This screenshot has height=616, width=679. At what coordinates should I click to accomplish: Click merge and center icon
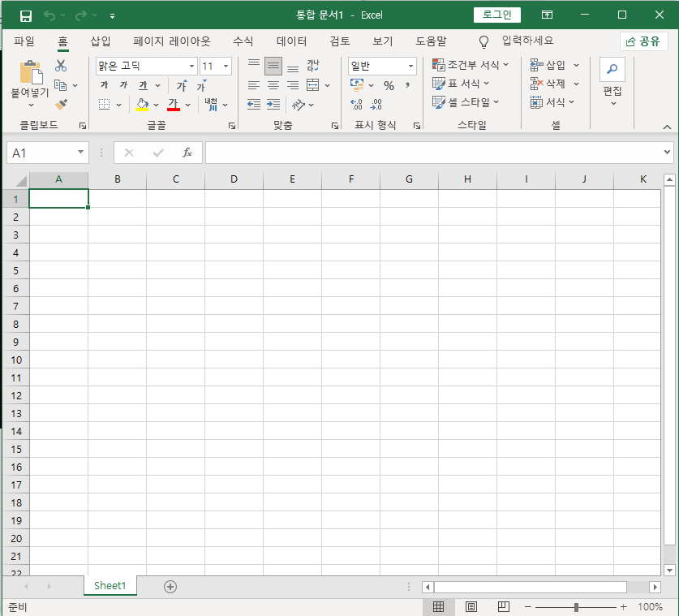point(312,85)
